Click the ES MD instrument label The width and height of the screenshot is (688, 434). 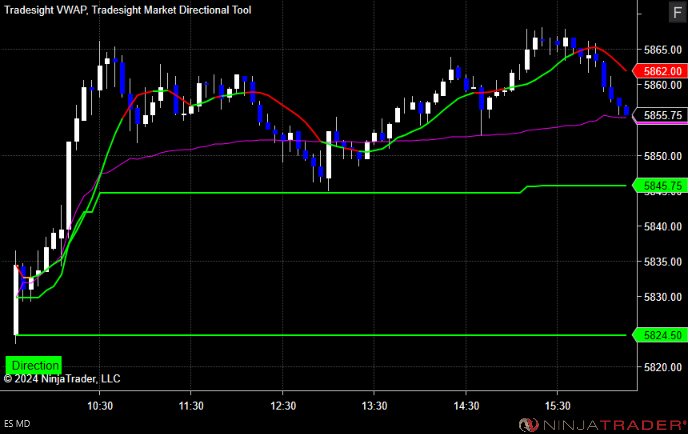tap(17, 424)
